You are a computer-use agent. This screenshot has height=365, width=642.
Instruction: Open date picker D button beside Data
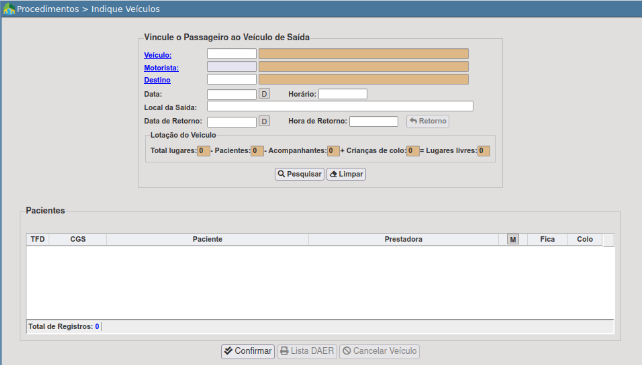[x=264, y=94]
